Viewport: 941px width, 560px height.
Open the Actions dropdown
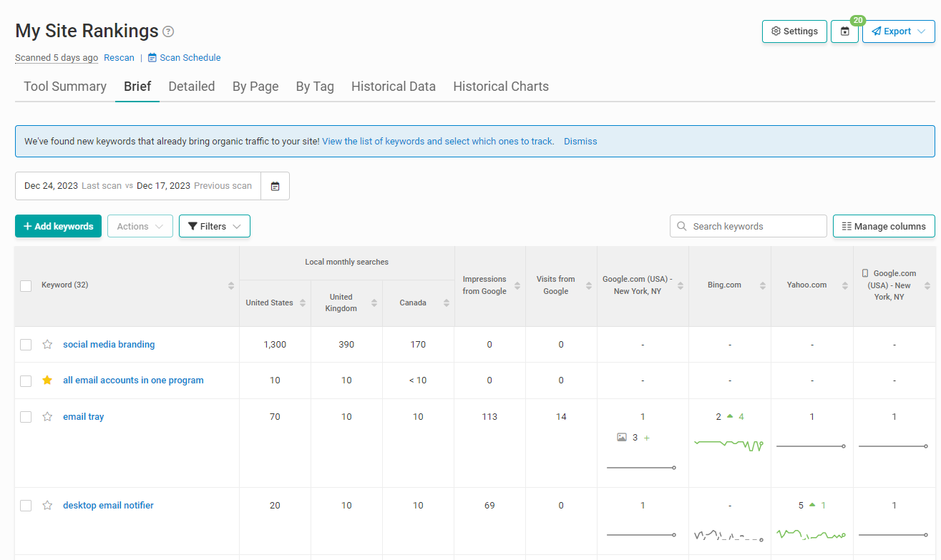click(140, 225)
